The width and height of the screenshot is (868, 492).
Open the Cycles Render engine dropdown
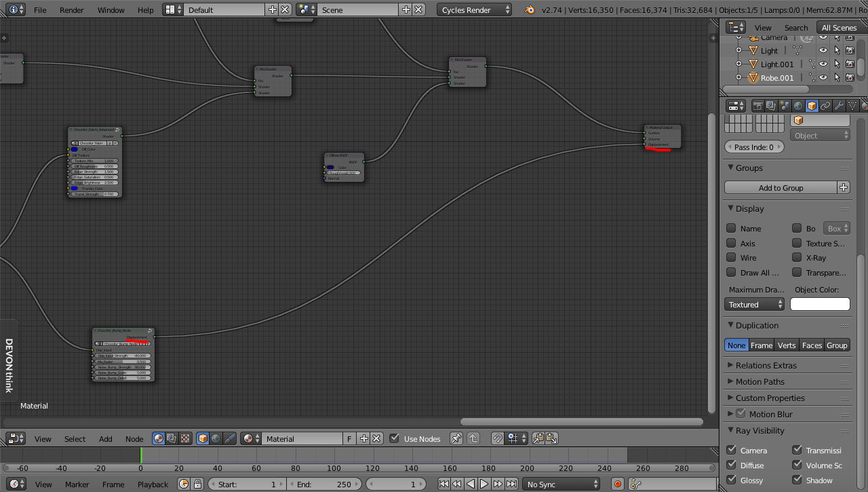(475, 10)
